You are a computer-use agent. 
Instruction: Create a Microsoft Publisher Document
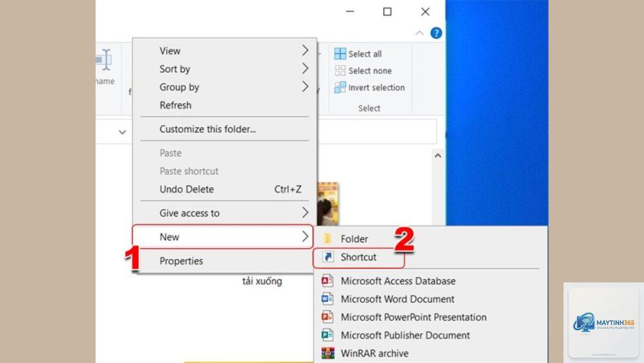[x=430, y=335]
